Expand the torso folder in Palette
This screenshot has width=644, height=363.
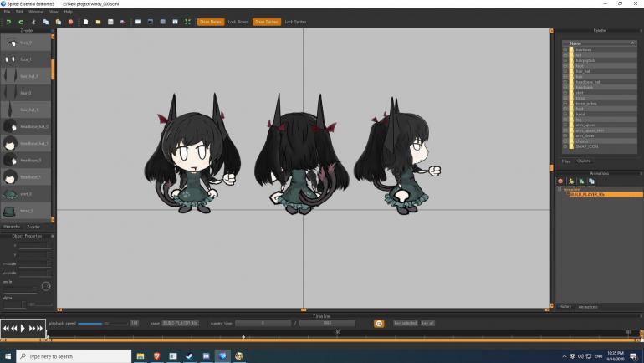(x=565, y=98)
